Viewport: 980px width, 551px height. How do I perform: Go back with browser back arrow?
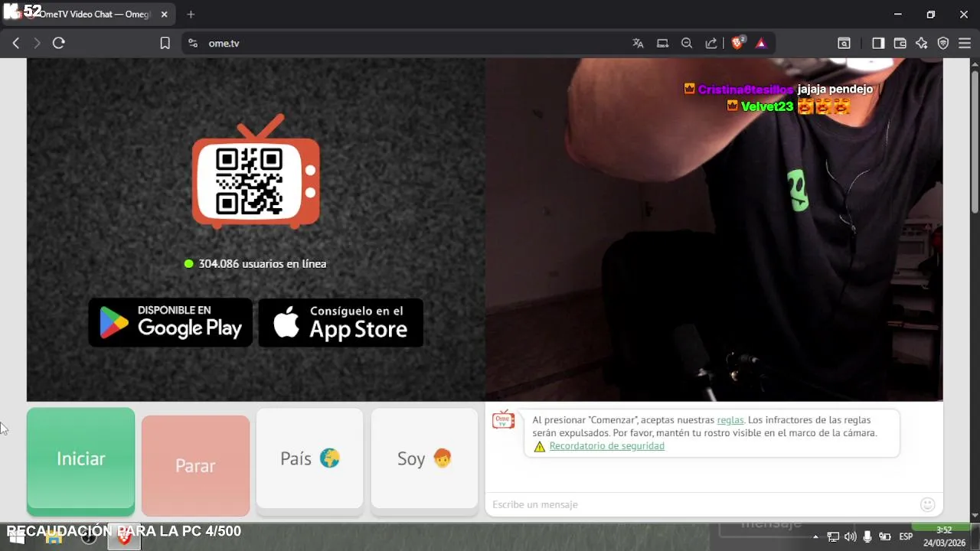[15, 44]
